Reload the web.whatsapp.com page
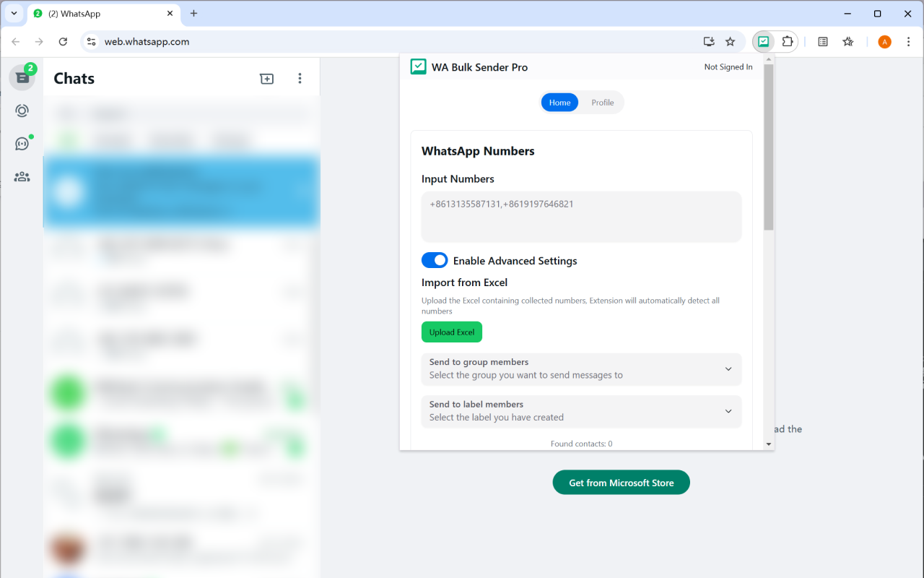Viewport: 924px width, 578px height. click(63, 42)
